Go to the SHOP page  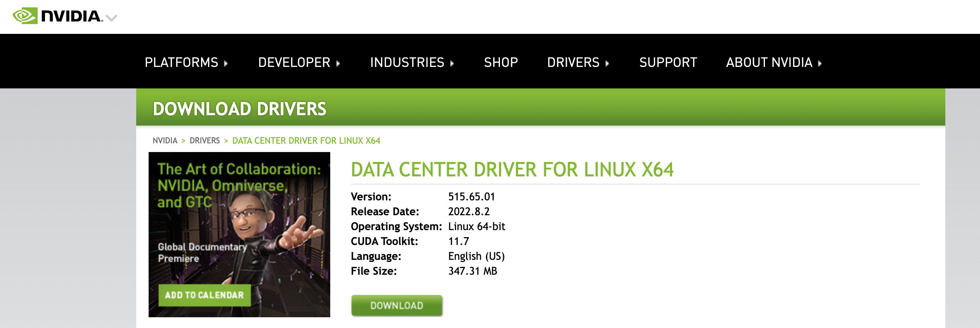coord(501,62)
